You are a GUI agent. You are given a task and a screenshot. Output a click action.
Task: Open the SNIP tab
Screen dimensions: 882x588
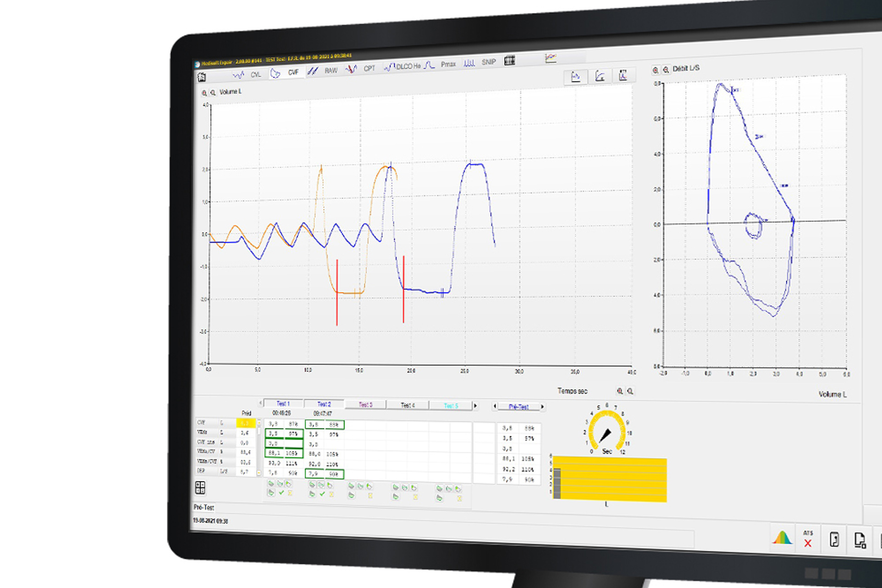[488, 62]
